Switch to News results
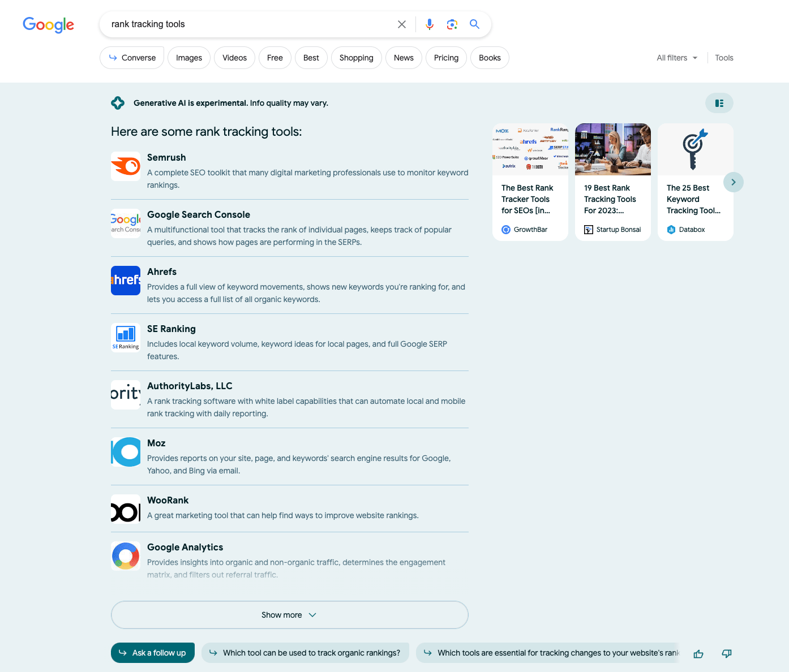The image size is (789, 672). click(404, 58)
